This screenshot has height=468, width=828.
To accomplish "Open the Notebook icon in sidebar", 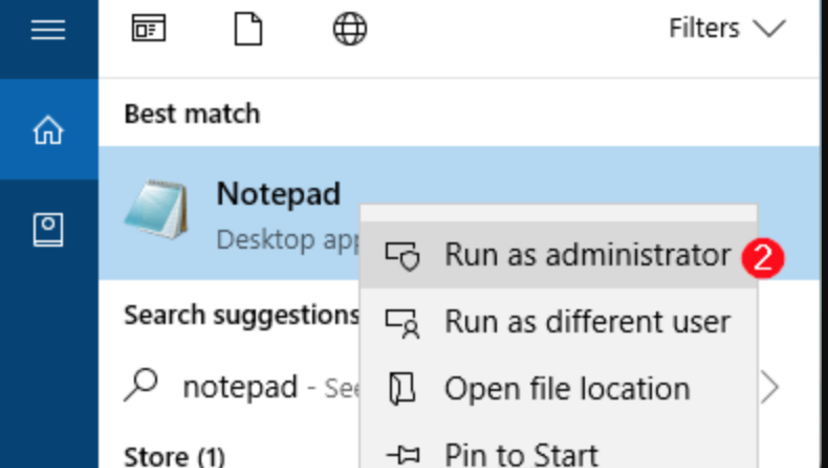I will pyautogui.click(x=48, y=229).
